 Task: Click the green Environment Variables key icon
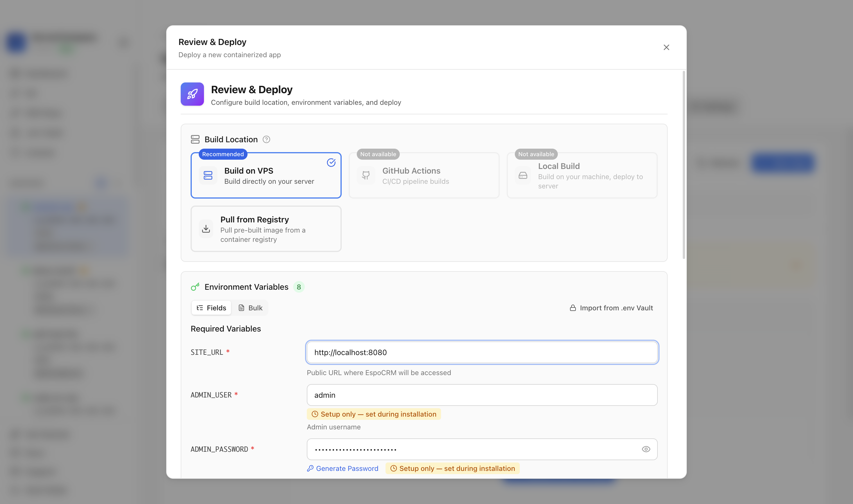click(195, 287)
